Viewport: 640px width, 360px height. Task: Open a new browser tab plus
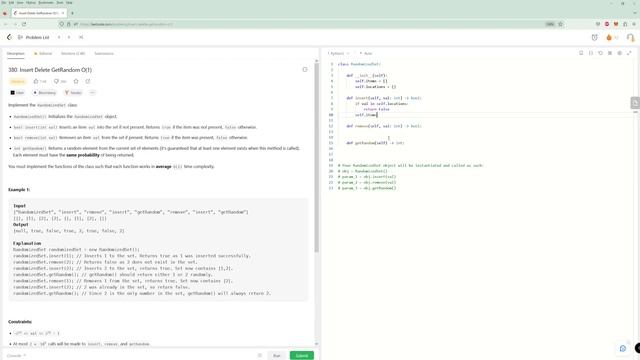[72, 13]
